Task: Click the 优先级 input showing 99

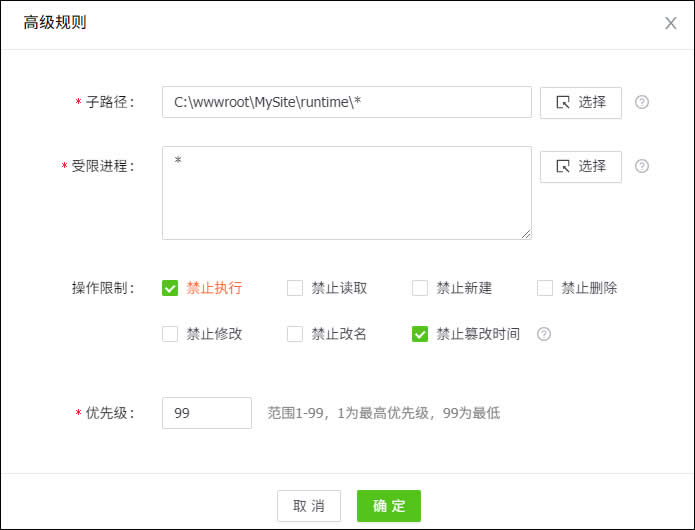Action: point(206,413)
